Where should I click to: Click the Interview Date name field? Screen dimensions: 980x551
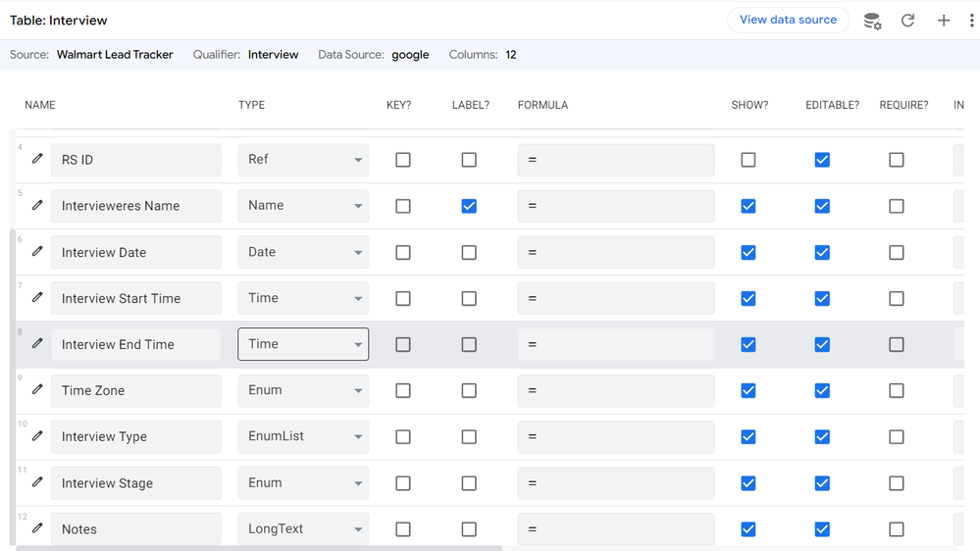[x=136, y=252]
